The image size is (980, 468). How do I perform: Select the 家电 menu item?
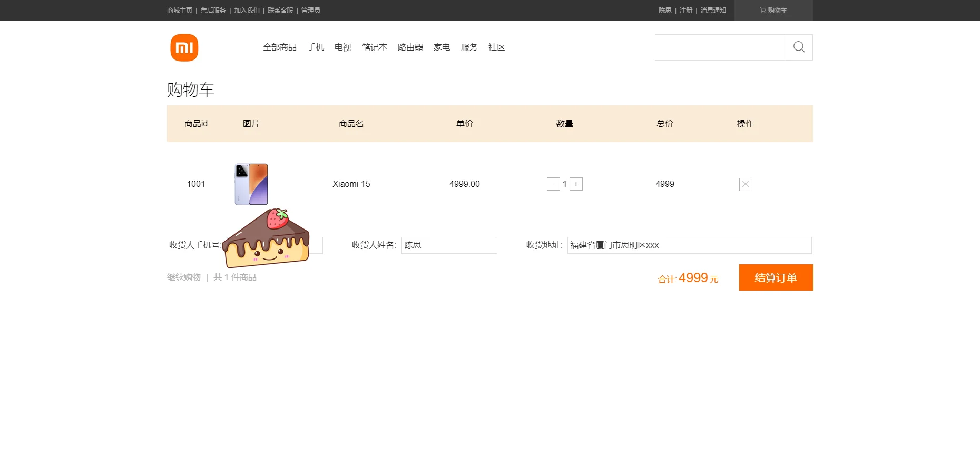(x=442, y=47)
